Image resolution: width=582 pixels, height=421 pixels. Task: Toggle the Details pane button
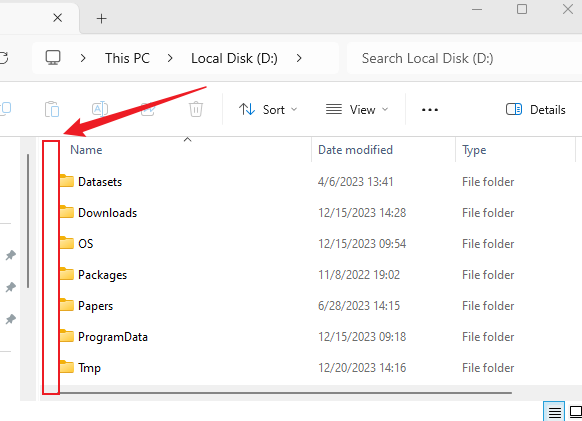click(536, 110)
